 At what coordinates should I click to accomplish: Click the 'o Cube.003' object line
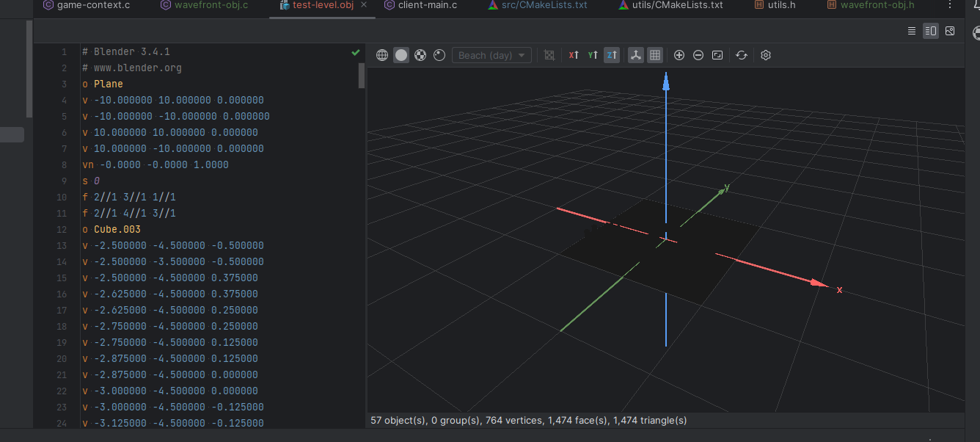coord(111,229)
